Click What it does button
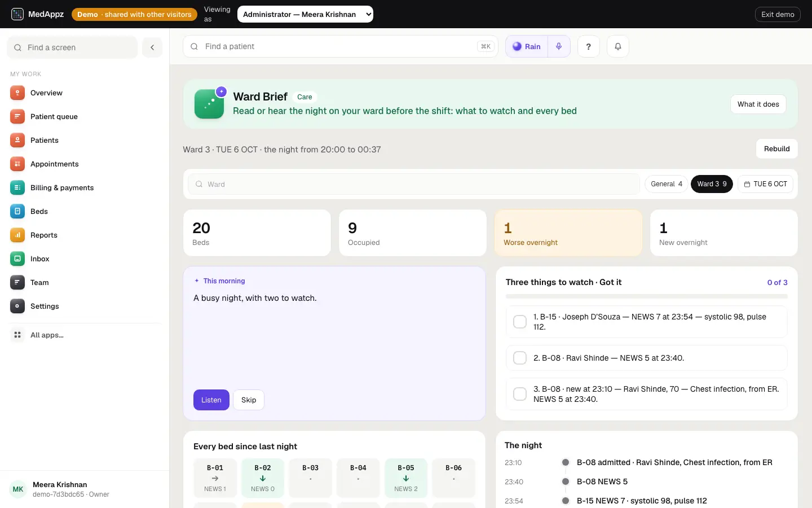Viewport: 812px width, 508px height. [758, 104]
